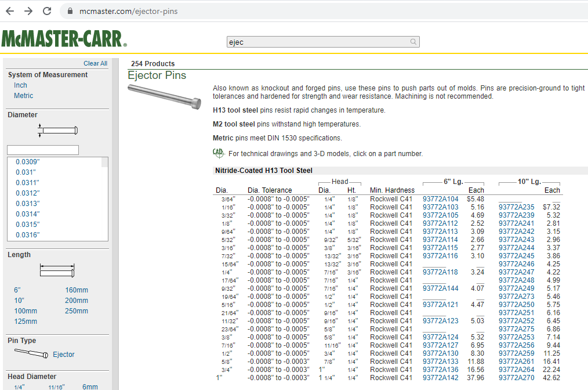Focus the Diameter filter text field
This screenshot has width=588, height=390.
(x=43, y=150)
